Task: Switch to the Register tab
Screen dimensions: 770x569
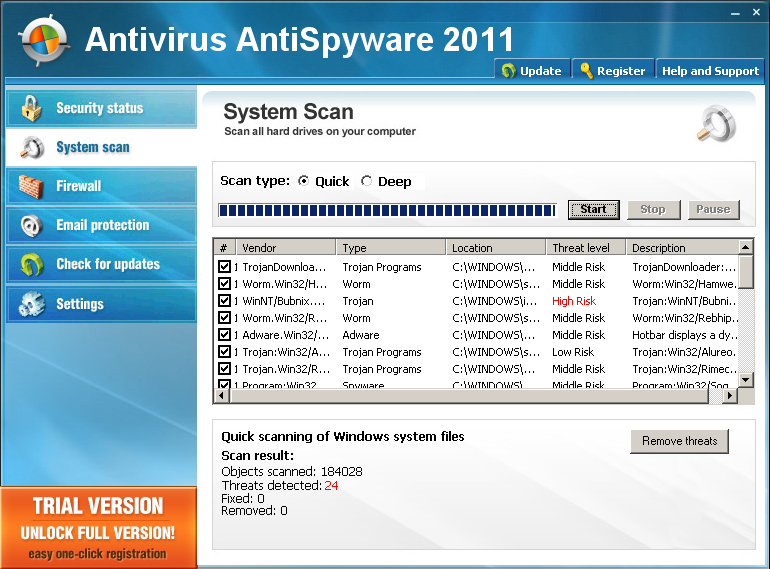Action: [613, 71]
